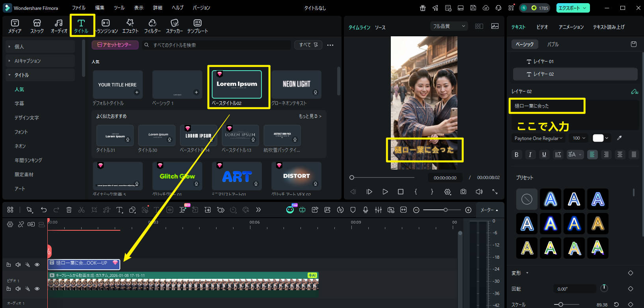The width and height of the screenshot is (644, 308).
Task: Open the エフェクト effects tab
Action: click(x=130, y=26)
